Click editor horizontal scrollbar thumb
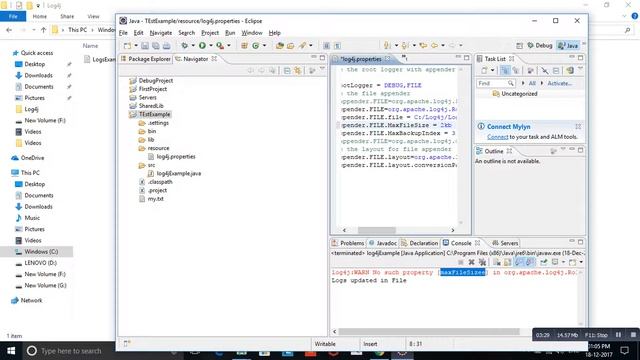640x360 pixels. [x=377, y=230]
